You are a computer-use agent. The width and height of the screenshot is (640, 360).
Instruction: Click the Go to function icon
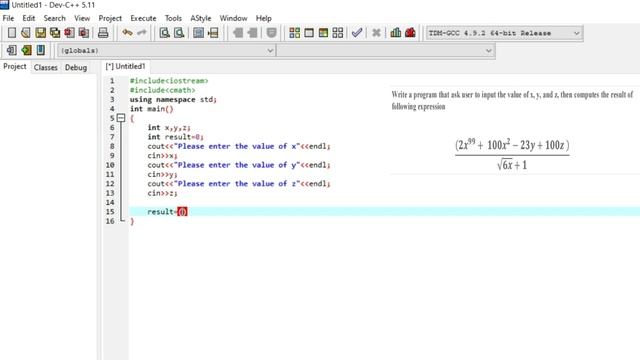coord(198,33)
